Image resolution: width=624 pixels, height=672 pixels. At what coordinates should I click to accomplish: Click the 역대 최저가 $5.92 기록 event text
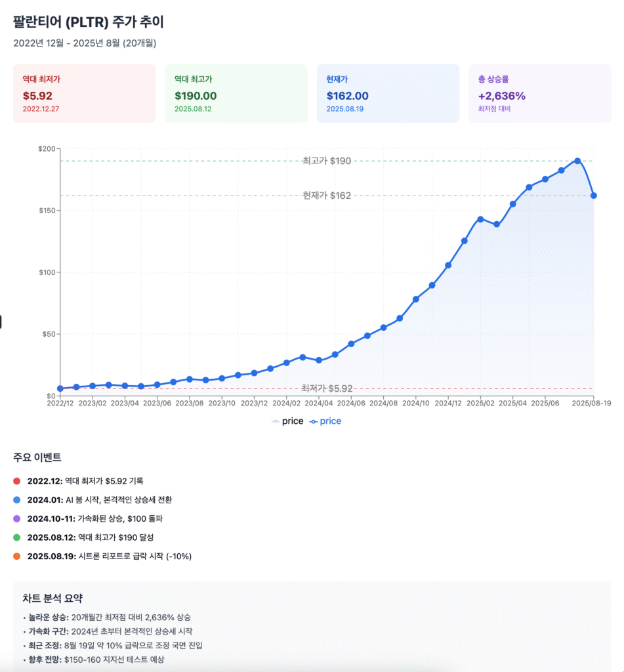click(x=104, y=481)
